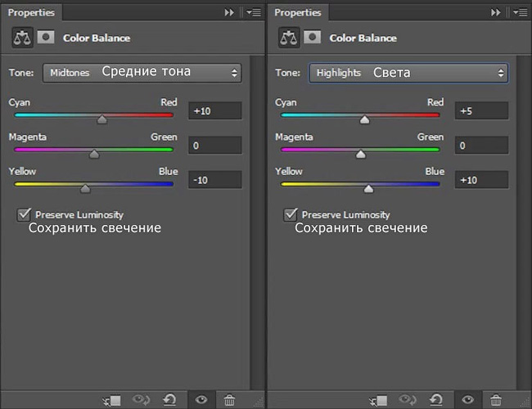Collapse left Properties panel with double arrows
Image resolution: width=532 pixels, height=409 pixels.
pos(229,12)
